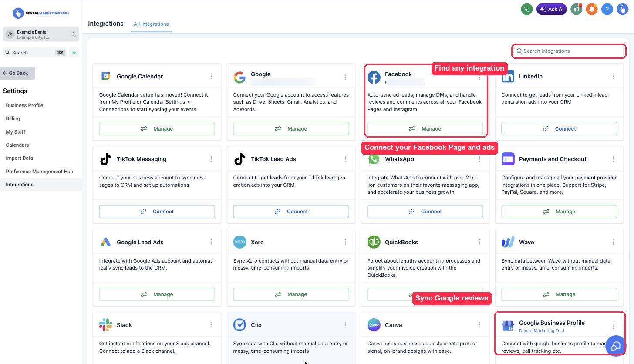Open the megaphone announcements icon
This screenshot has width=634, height=364.
pyautogui.click(x=577, y=9)
